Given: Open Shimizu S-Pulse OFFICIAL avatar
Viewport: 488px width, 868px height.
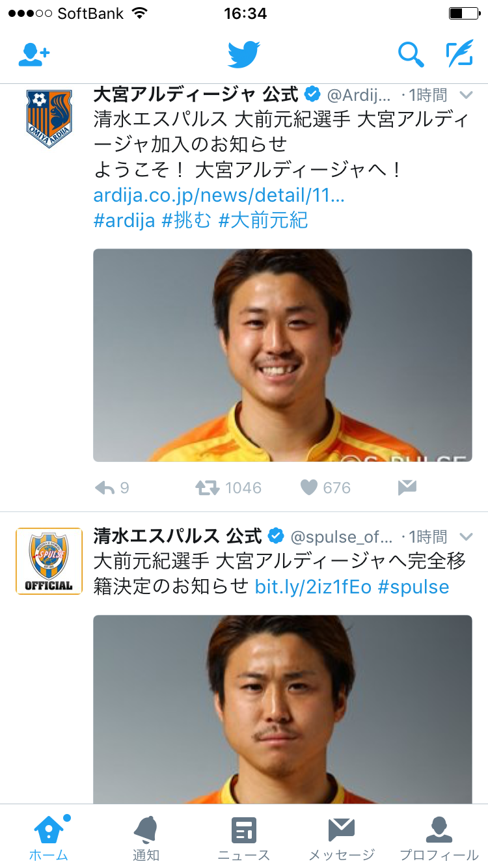Looking at the screenshot, I should (49, 561).
